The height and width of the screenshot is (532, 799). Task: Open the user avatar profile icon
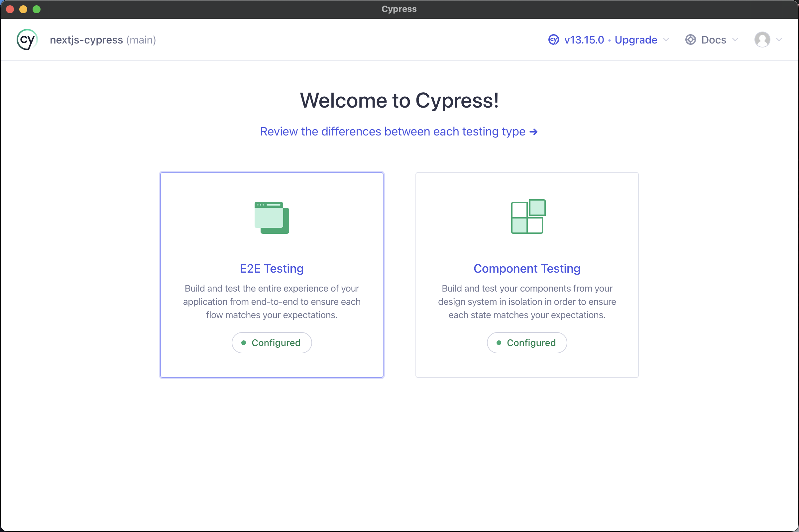(762, 40)
